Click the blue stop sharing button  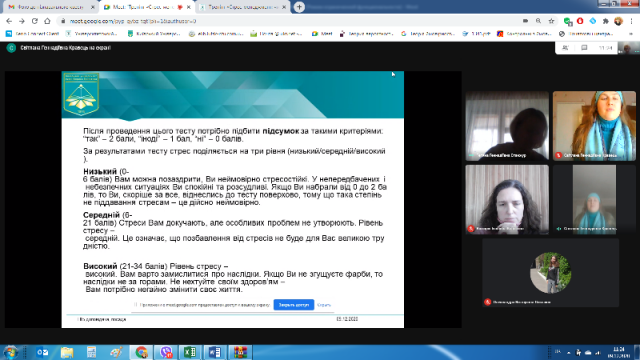(x=294, y=304)
